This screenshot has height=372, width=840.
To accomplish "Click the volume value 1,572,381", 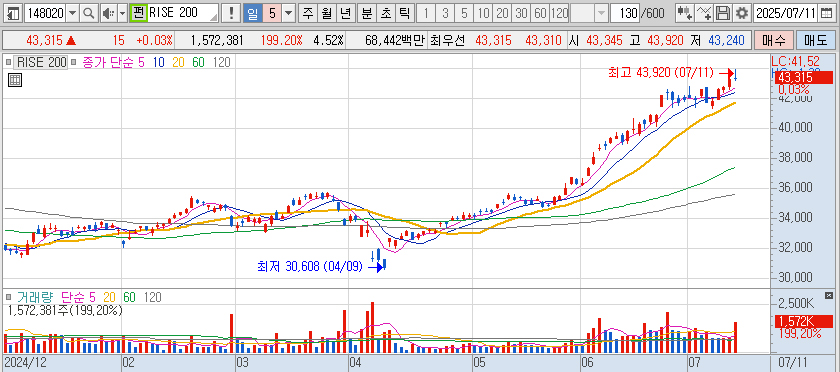I will click(x=217, y=40).
